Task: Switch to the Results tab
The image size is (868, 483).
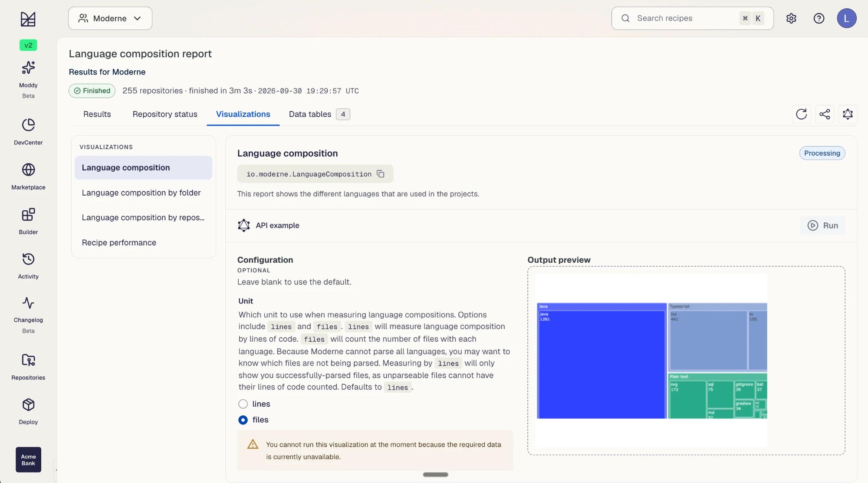Action: pos(97,114)
